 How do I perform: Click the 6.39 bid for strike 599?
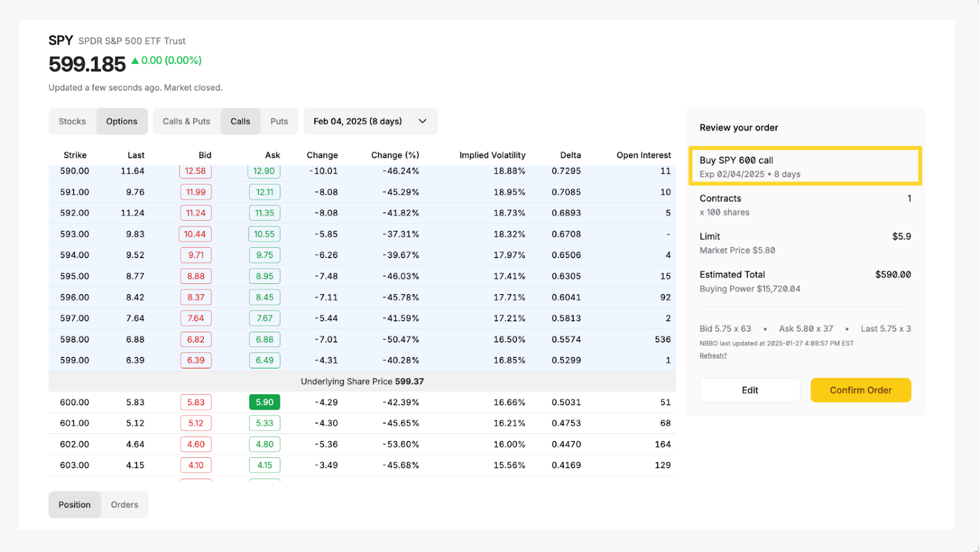click(x=196, y=360)
